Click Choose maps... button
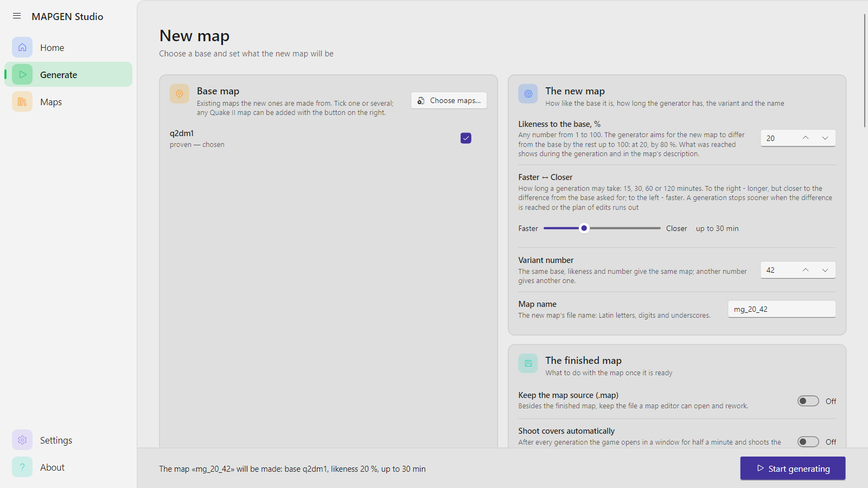868x488 pixels. (x=449, y=100)
